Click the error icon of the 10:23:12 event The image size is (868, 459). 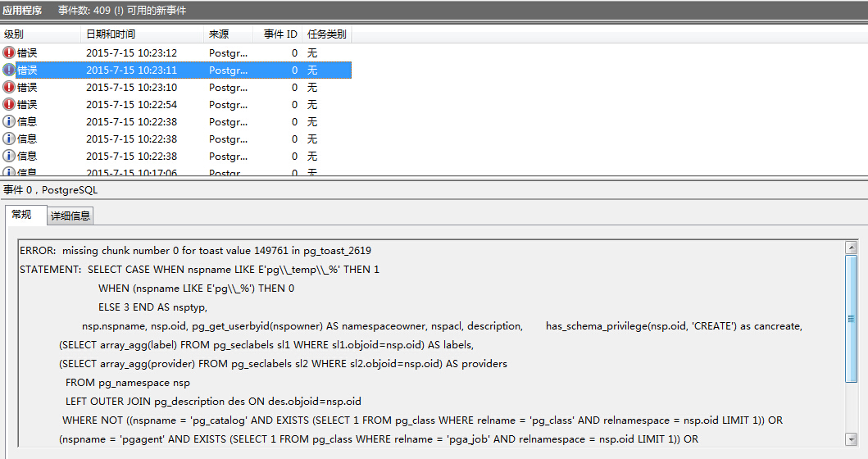9,52
